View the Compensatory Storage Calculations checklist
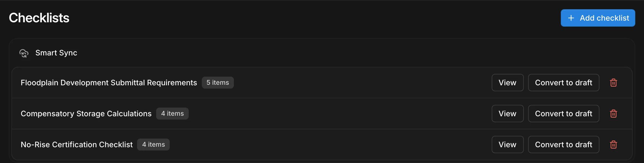 (507, 114)
